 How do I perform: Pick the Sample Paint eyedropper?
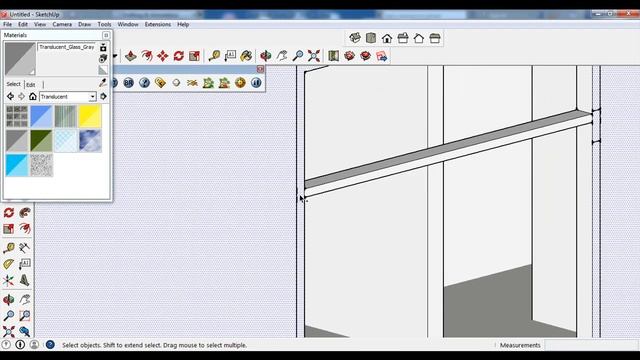point(103,83)
